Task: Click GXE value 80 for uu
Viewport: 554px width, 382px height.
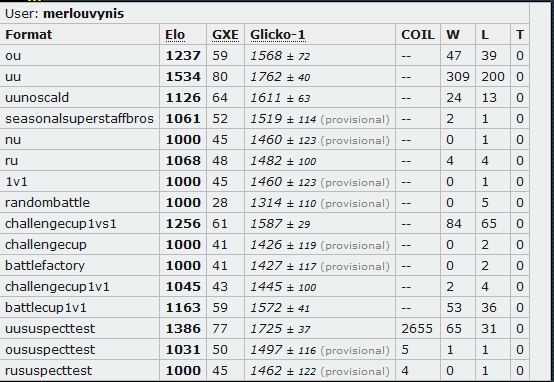Action: [x=220, y=77]
